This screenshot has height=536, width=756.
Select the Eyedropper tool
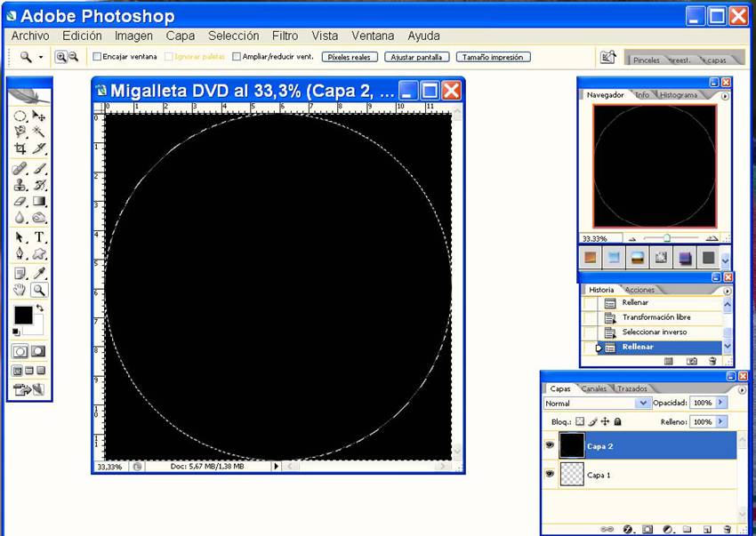point(39,272)
